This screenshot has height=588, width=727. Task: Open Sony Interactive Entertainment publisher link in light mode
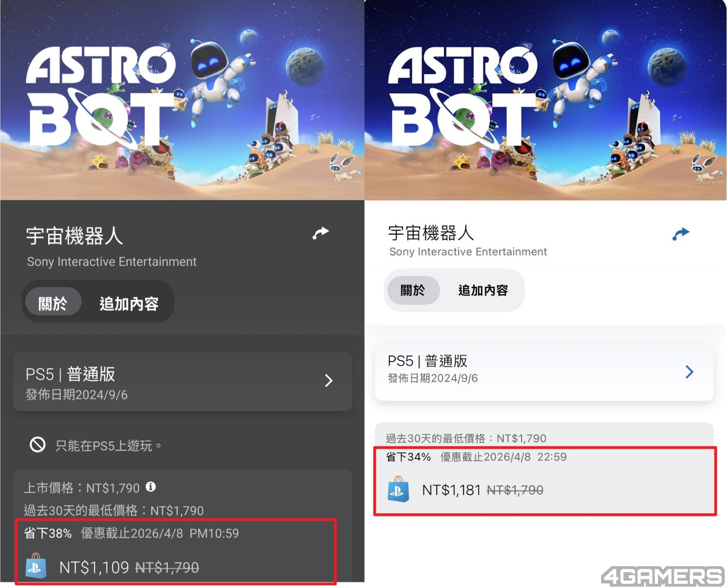[x=468, y=252]
